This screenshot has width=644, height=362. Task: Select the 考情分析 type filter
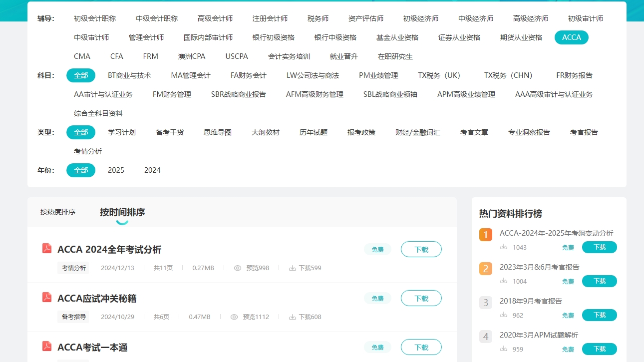point(88,151)
